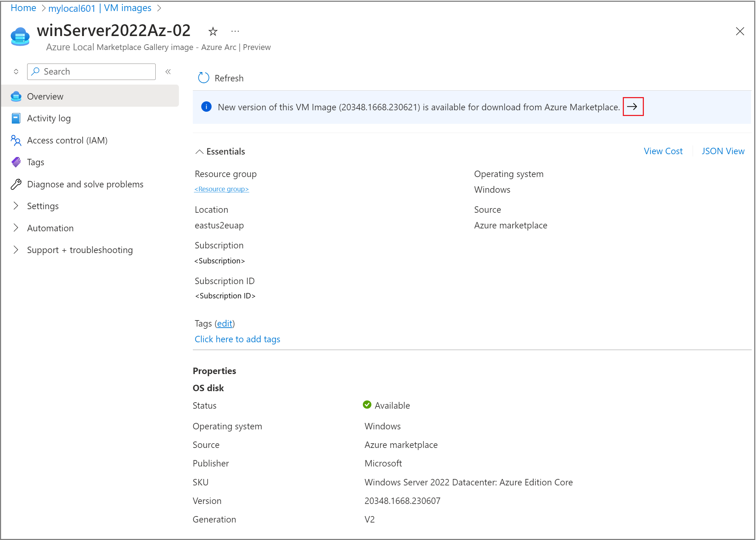Favorite winServer2022Az-02 with the star
The height and width of the screenshot is (540, 756).
pyautogui.click(x=212, y=31)
